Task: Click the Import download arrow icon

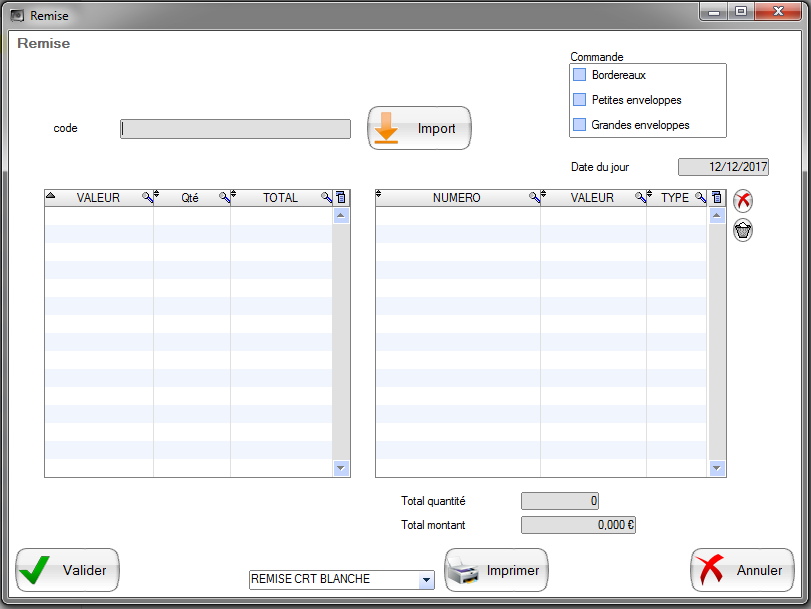Action: pos(386,129)
